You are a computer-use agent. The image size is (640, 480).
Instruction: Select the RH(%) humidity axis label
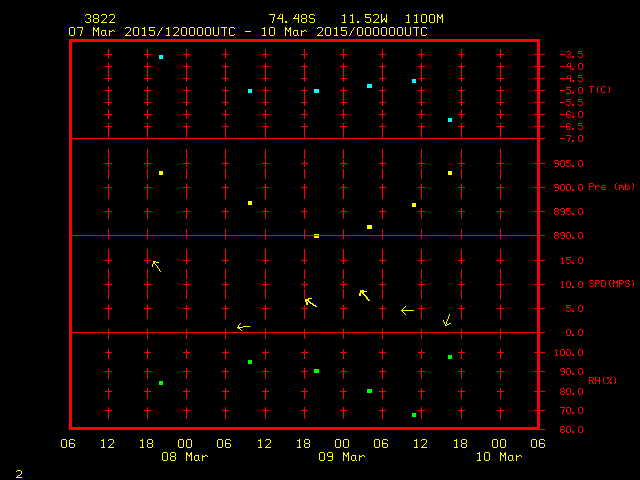click(600, 380)
